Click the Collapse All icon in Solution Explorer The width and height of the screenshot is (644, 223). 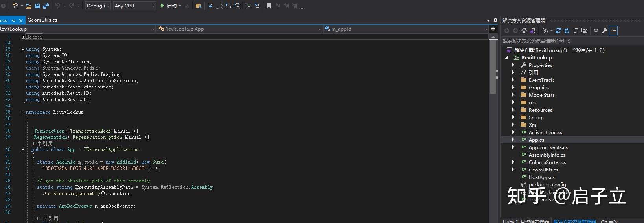pos(576,31)
